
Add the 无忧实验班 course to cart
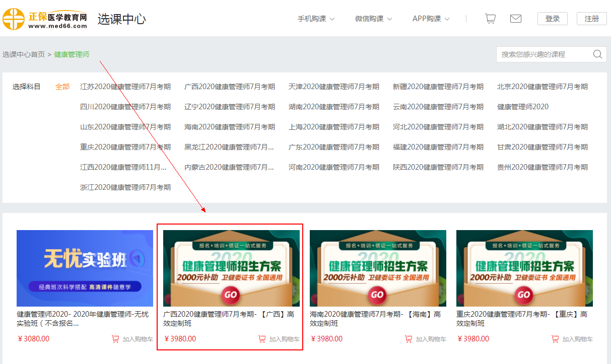[x=132, y=339]
